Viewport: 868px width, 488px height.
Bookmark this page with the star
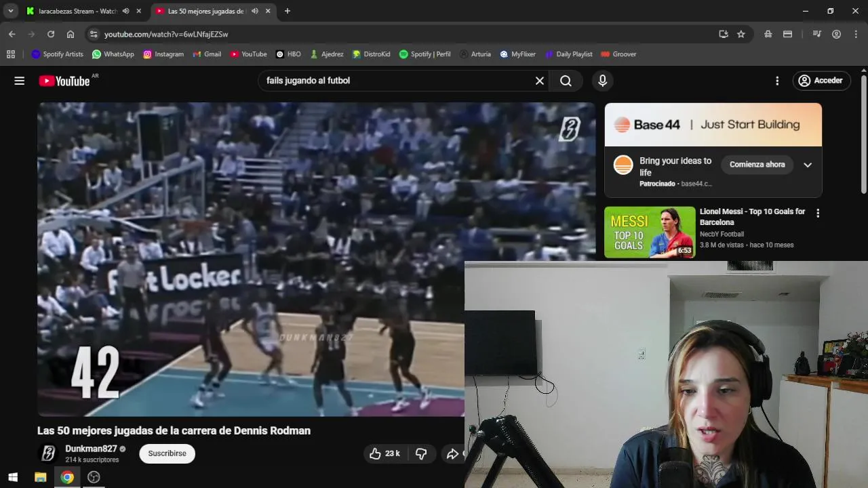(x=741, y=34)
